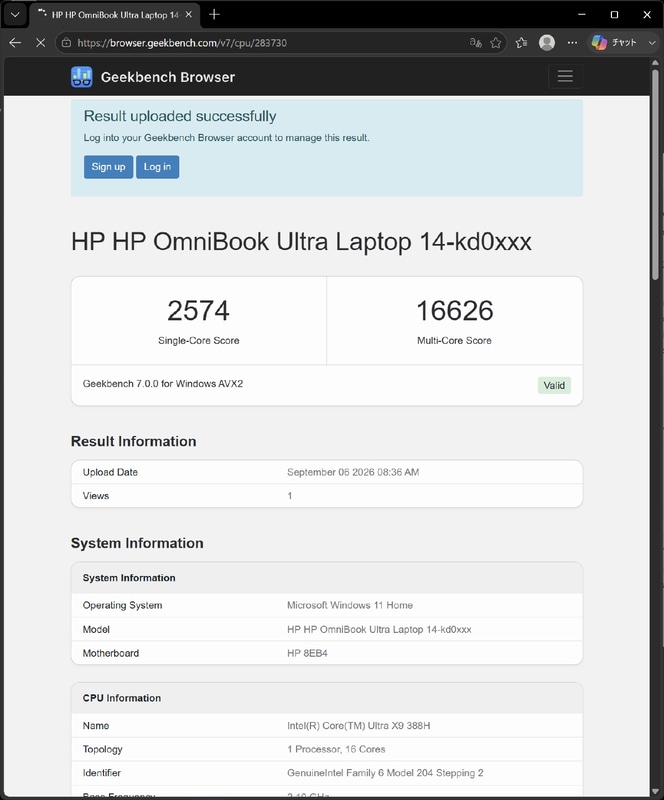
Task: Open the translate page icon
Action: click(x=476, y=43)
